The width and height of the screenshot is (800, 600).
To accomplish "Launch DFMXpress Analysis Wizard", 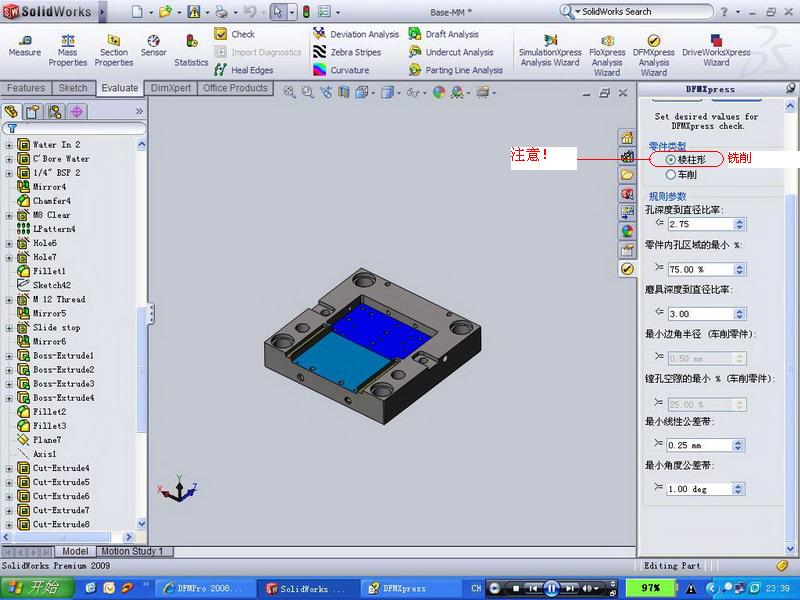I will tap(654, 55).
